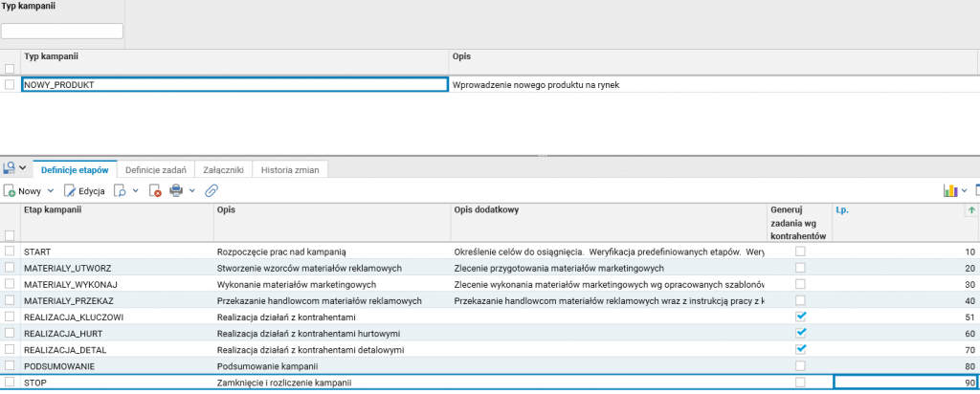Click the Nowy (new record) icon

10,191
